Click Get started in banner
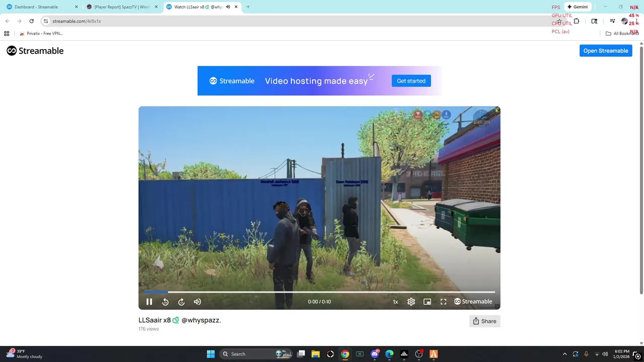The image size is (644, 362). [x=411, y=81]
